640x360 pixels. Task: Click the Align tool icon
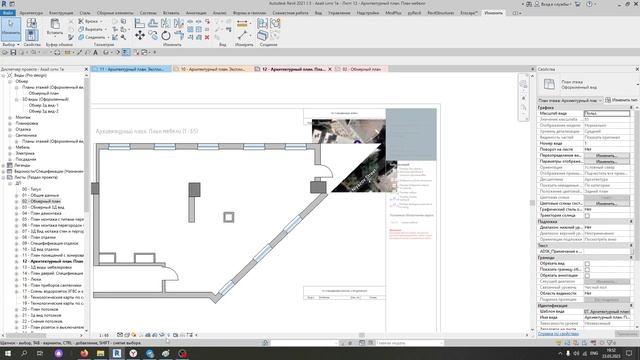tap(140, 23)
